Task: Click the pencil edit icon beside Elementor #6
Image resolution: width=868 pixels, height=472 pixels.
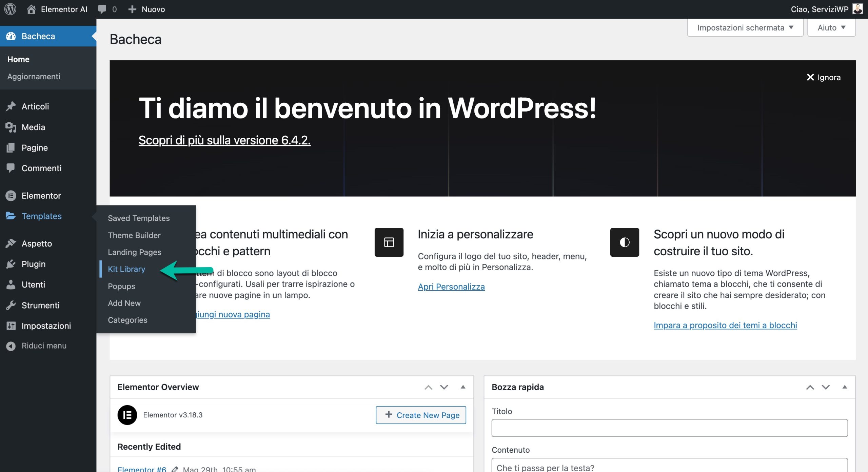Action: click(175, 469)
